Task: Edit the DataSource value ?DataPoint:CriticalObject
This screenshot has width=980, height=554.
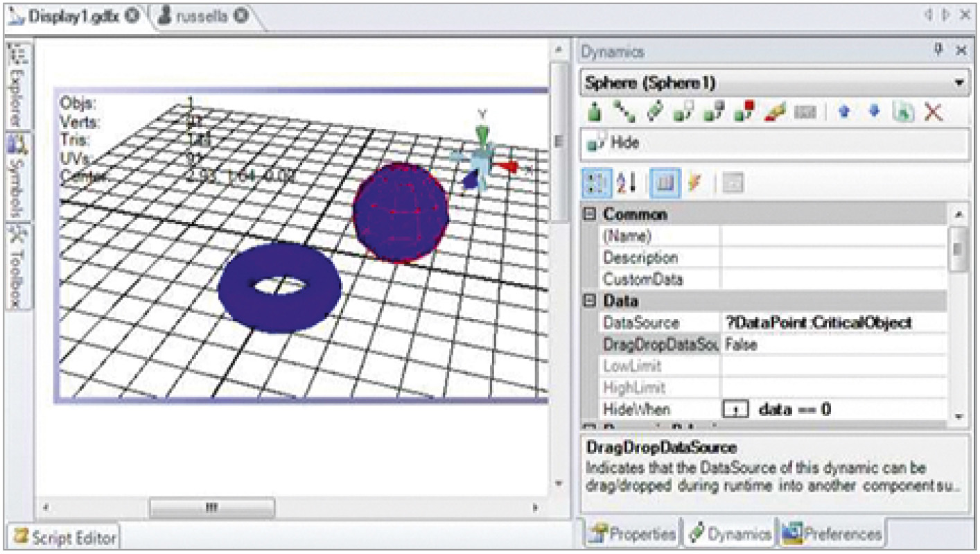Action: tap(834, 322)
